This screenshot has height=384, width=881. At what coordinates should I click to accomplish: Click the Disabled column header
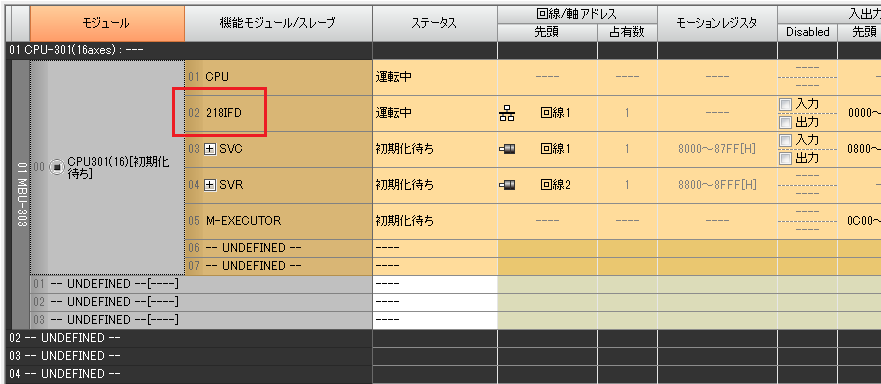pyautogui.click(x=807, y=33)
